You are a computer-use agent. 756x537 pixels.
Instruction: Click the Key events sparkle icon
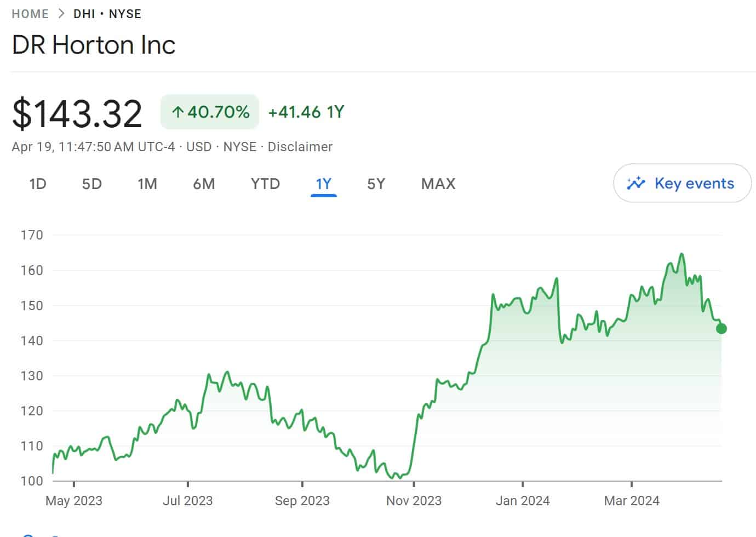(636, 183)
